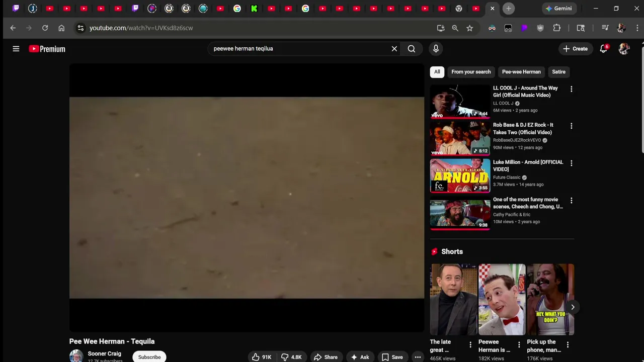Open the zoom level icon in address bar
The image size is (644, 362).
click(x=455, y=28)
